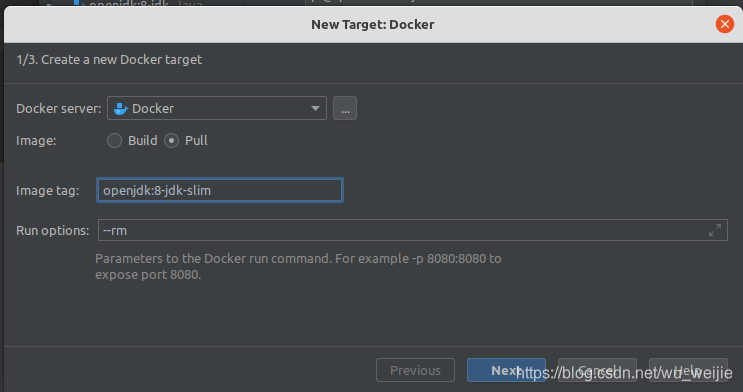Click the Docker whale icon in server combo
This screenshot has width=743, height=392.
pyautogui.click(x=121, y=109)
